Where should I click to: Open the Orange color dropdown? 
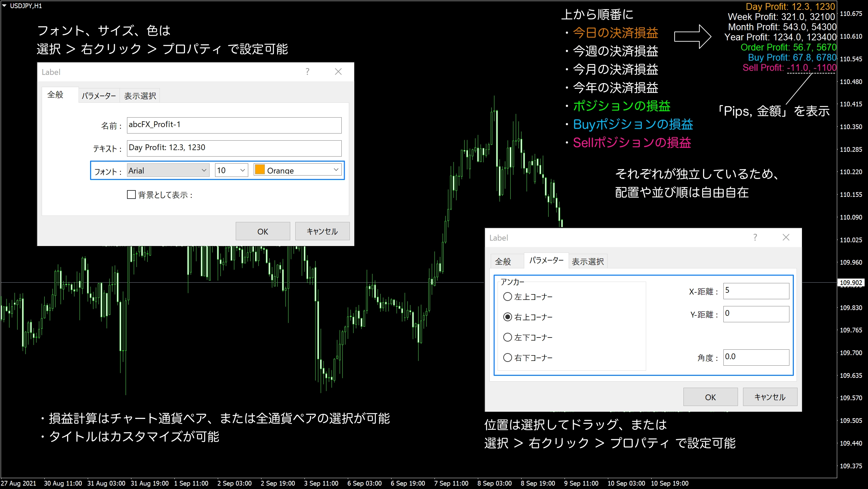tap(298, 170)
